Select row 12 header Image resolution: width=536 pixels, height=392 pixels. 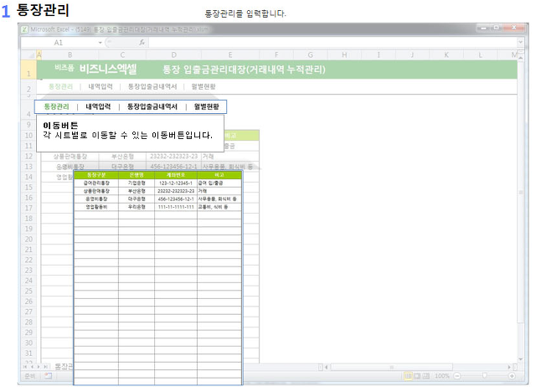(x=28, y=156)
